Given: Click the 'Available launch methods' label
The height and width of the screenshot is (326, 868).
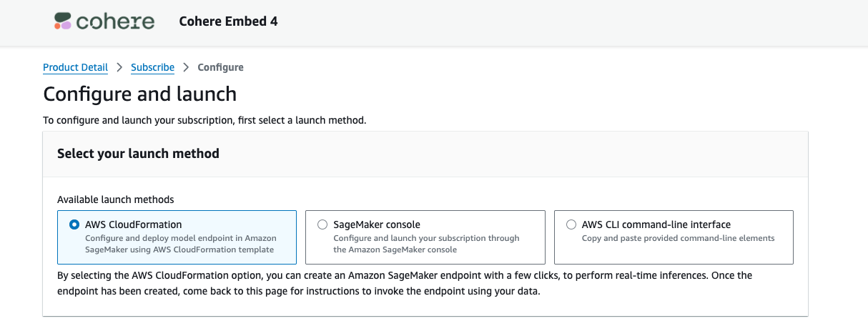Looking at the screenshot, I should [x=115, y=199].
